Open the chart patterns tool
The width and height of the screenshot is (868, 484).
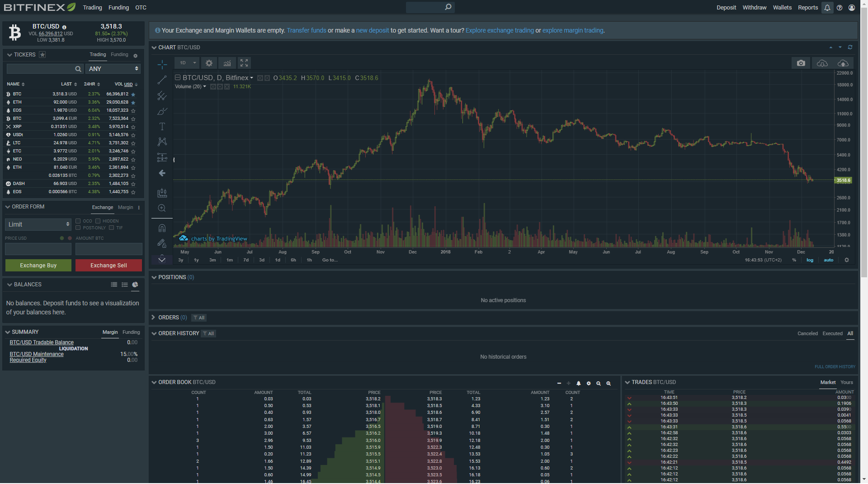[162, 142]
